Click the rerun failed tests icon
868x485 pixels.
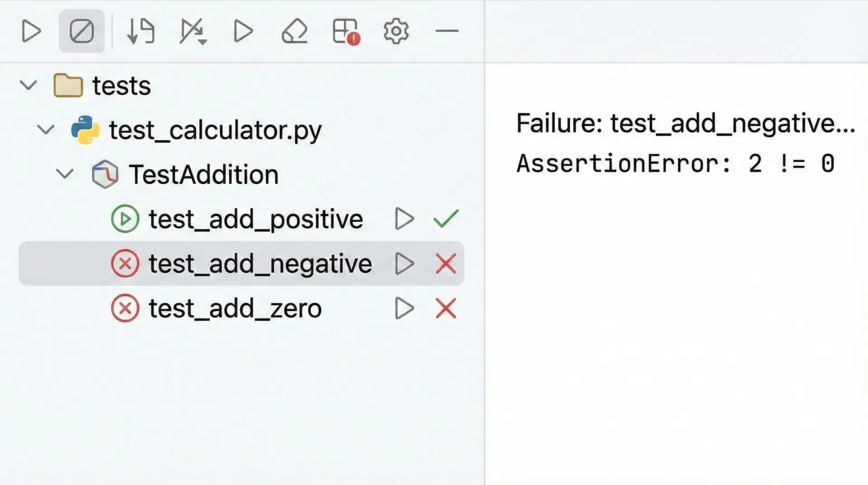point(193,31)
